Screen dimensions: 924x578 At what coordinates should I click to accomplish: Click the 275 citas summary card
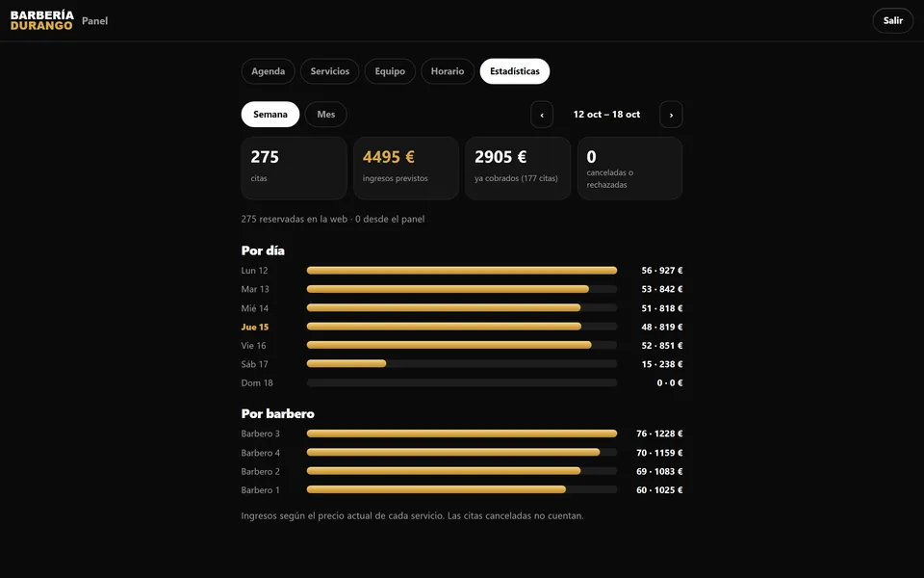[295, 168]
